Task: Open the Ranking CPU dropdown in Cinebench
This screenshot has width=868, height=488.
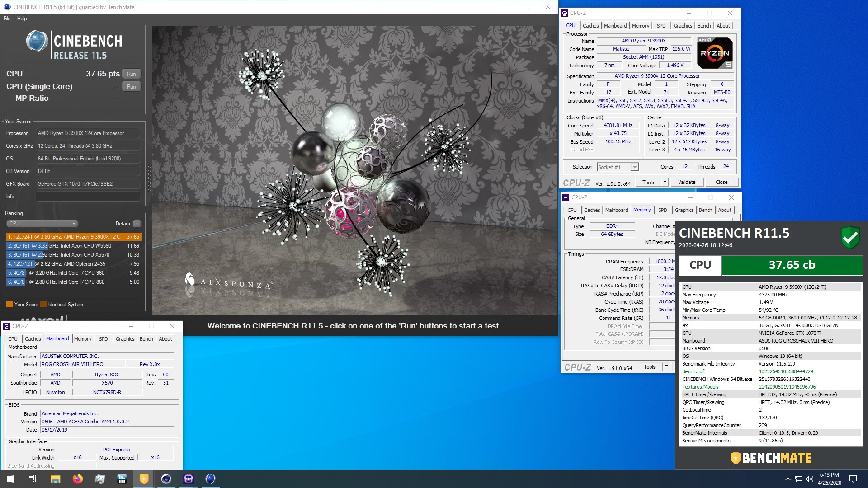Action: [x=42, y=224]
